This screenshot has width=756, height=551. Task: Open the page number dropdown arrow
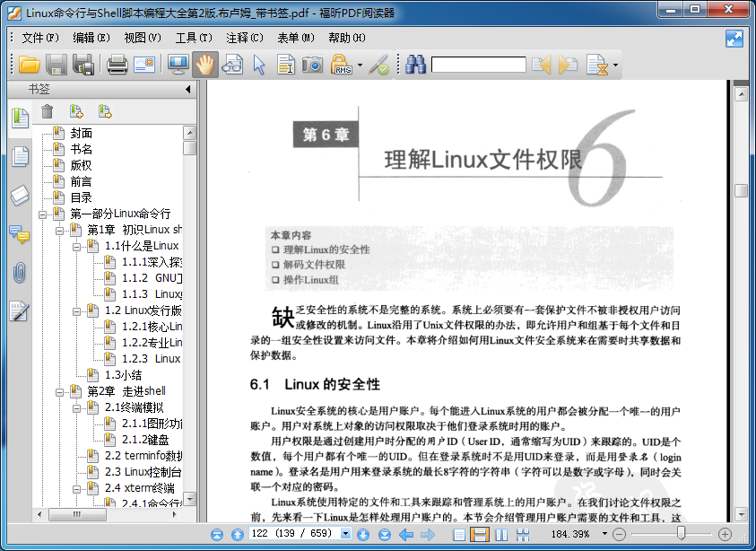tap(345, 534)
